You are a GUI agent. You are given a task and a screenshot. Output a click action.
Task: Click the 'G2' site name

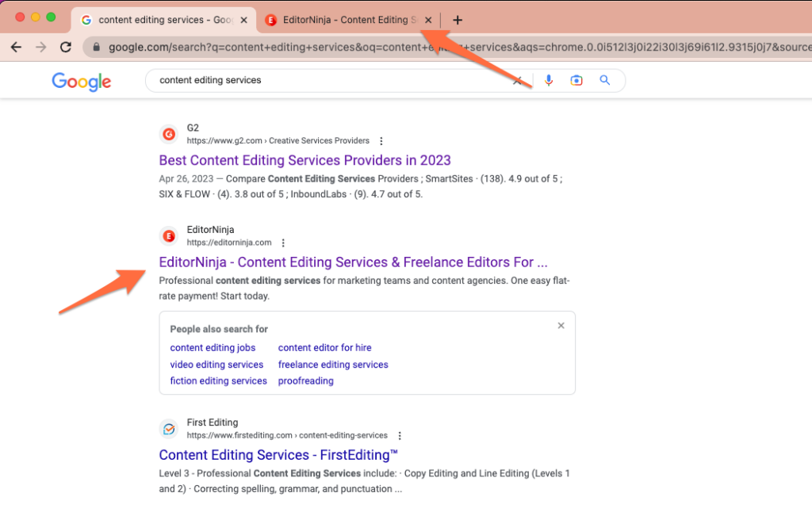(193, 128)
